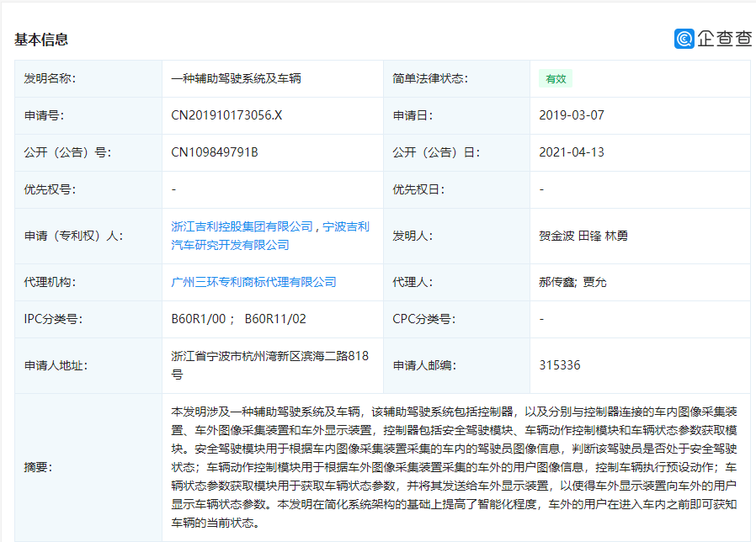Open the 浙江吉利控股集团有限公司 applicant link
756x542 pixels.
242,226
